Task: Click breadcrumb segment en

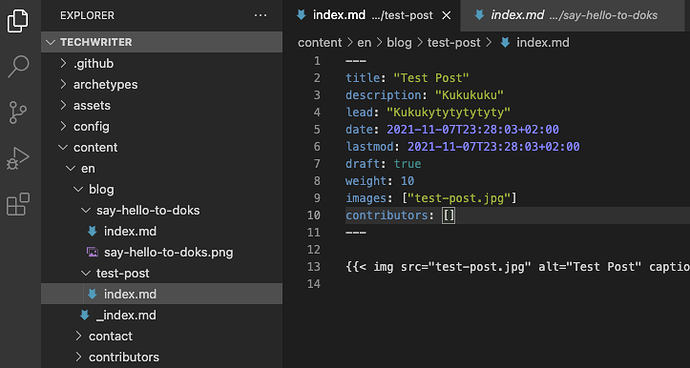Action: (365, 43)
